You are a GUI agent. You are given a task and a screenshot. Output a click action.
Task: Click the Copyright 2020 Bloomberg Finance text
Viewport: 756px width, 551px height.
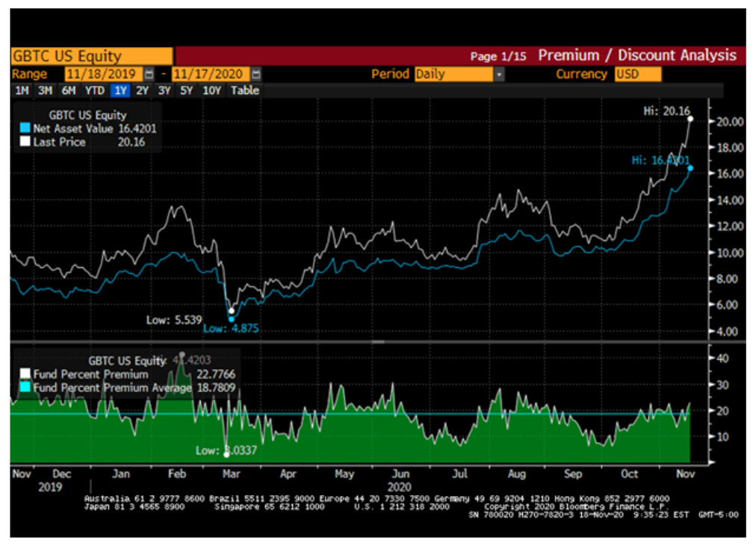(x=576, y=507)
